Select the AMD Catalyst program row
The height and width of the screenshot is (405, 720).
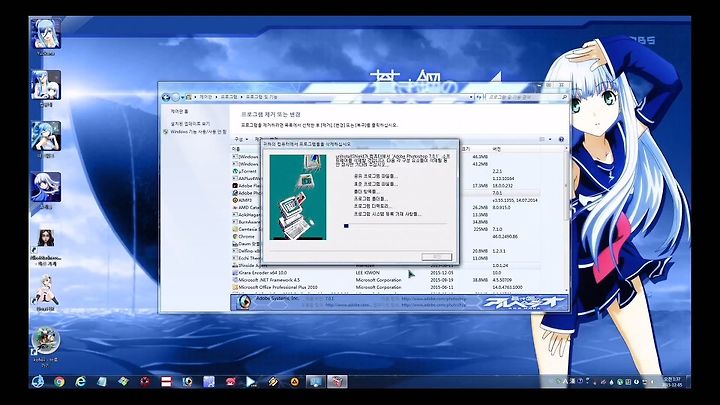(246, 208)
